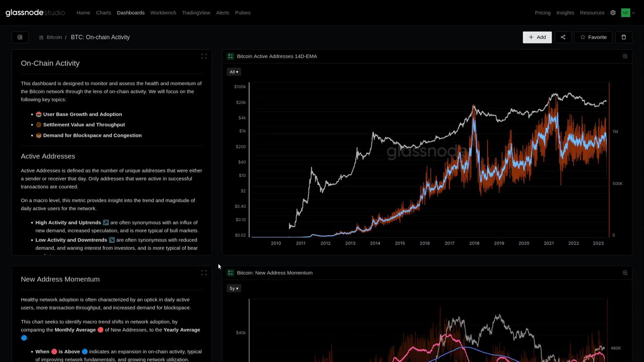Open the Resources link

tap(592, 13)
